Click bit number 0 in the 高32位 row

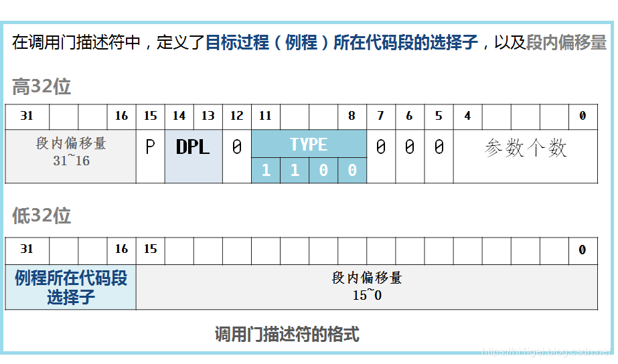tap(583, 116)
